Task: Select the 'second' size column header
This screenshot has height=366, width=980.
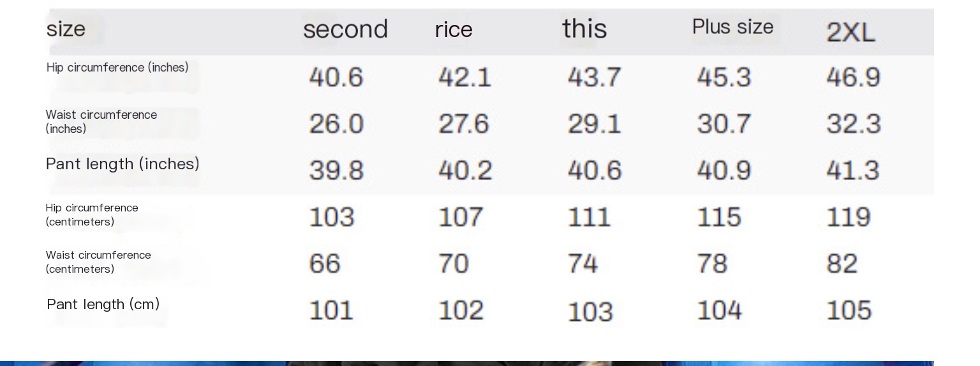Action: pyautogui.click(x=345, y=29)
